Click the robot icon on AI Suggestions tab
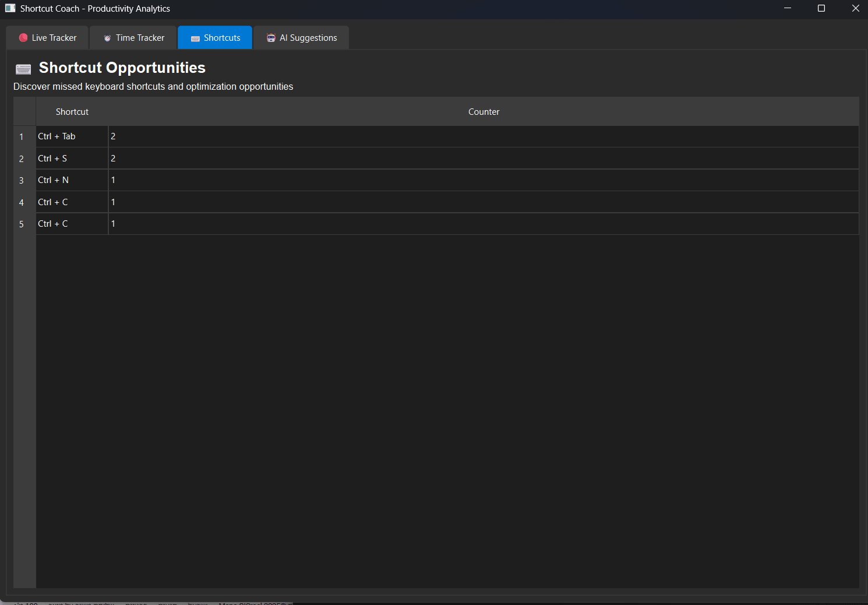868x605 pixels. point(271,38)
